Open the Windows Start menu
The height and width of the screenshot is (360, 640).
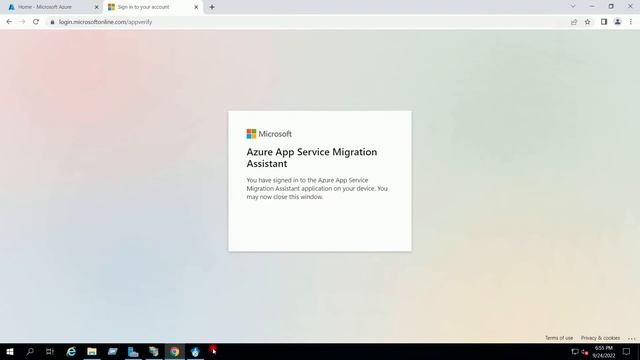click(x=10, y=351)
